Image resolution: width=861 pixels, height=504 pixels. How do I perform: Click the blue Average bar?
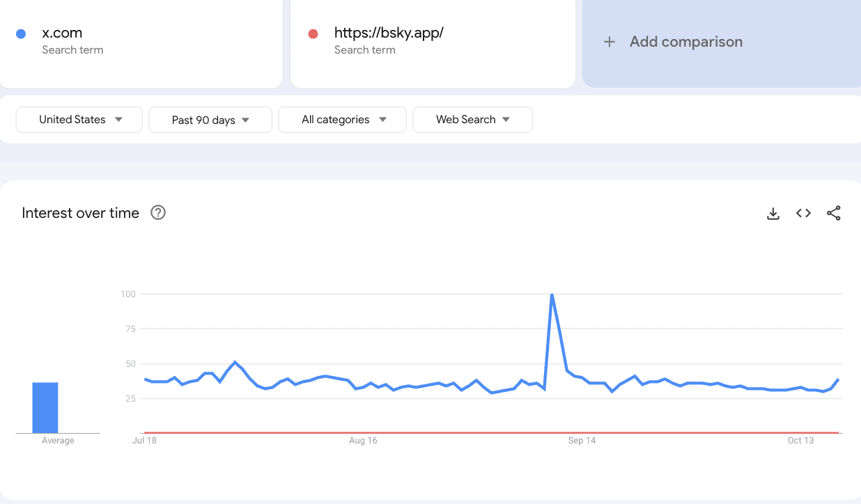coord(45,407)
